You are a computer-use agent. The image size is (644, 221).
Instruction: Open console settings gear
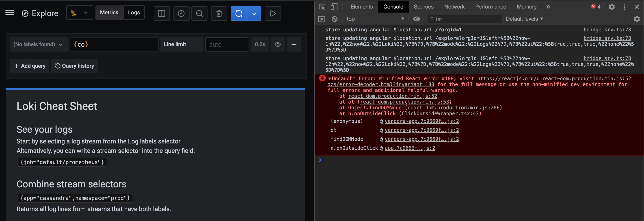pos(637,19)
